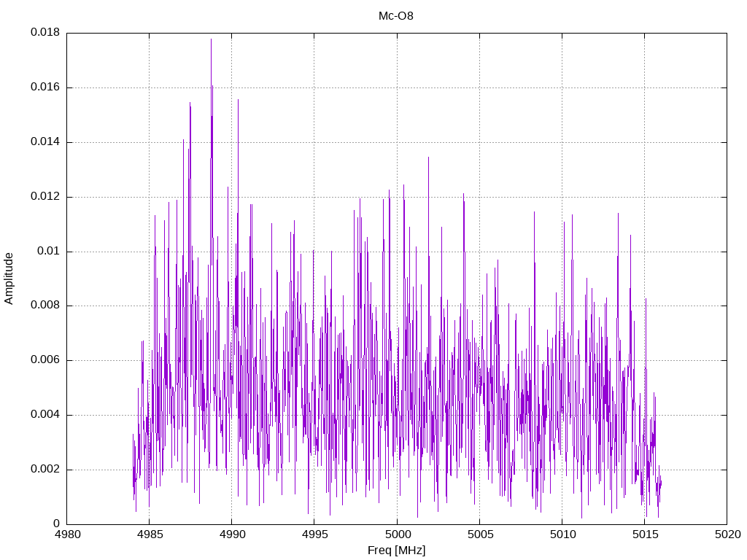The height and width of the screenshot is (560, 747).
Task: Click the tallest spectrum peak near 4989 MHz
Action: pos(211,40)
